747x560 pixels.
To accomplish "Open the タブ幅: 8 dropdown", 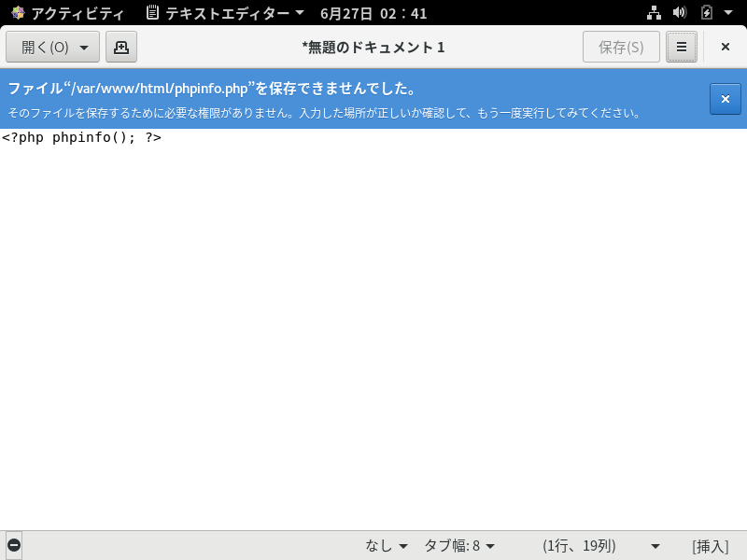I will (463, 545).
